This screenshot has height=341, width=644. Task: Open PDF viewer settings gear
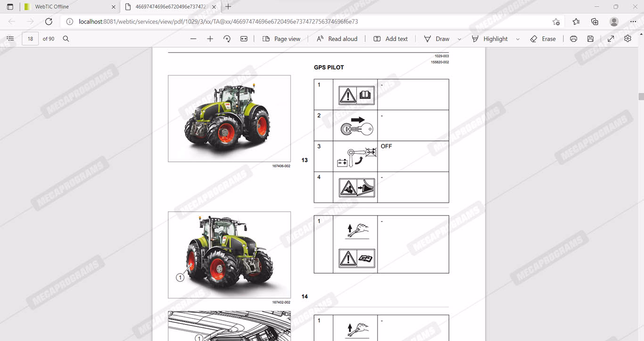(627, 39)
